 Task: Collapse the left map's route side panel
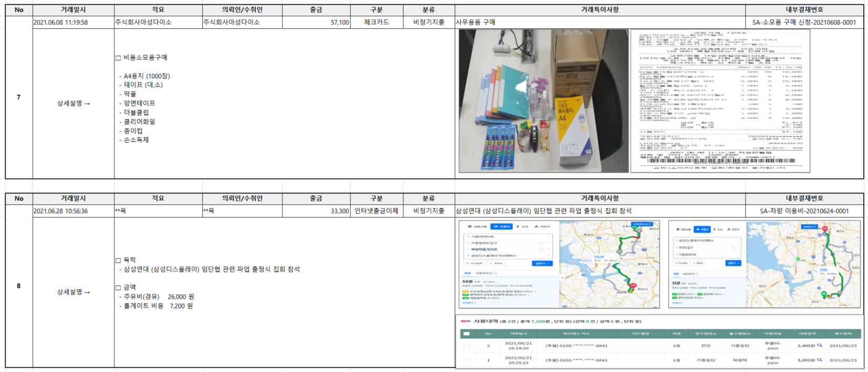pos(562,277)
